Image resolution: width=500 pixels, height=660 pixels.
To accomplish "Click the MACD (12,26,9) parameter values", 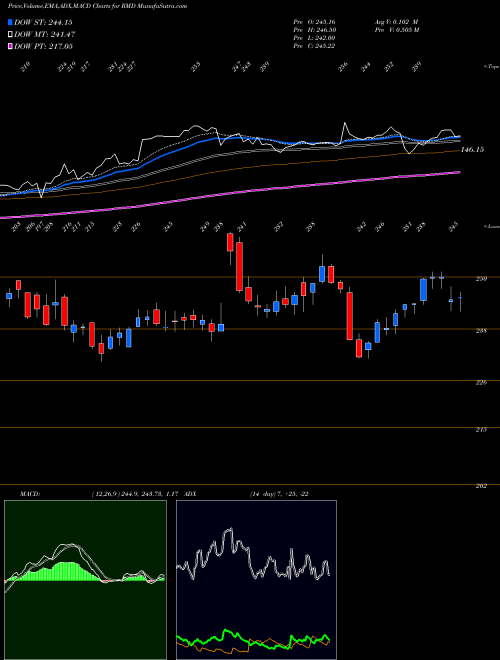I will pos(136,494).
